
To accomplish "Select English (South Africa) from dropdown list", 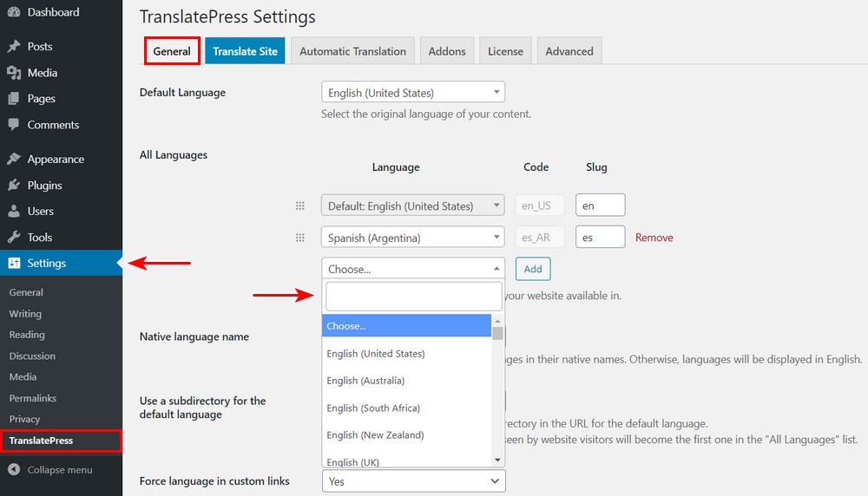I will click(406, 408).
